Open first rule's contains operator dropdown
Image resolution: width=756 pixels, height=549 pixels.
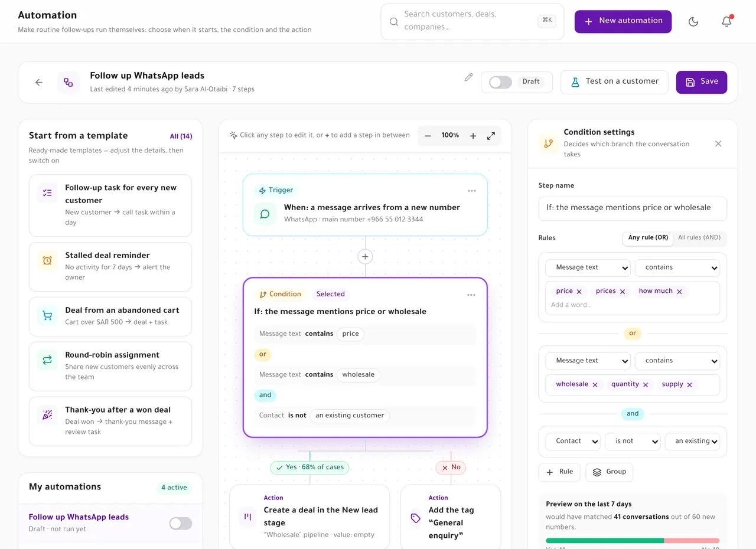coord(677,267)
